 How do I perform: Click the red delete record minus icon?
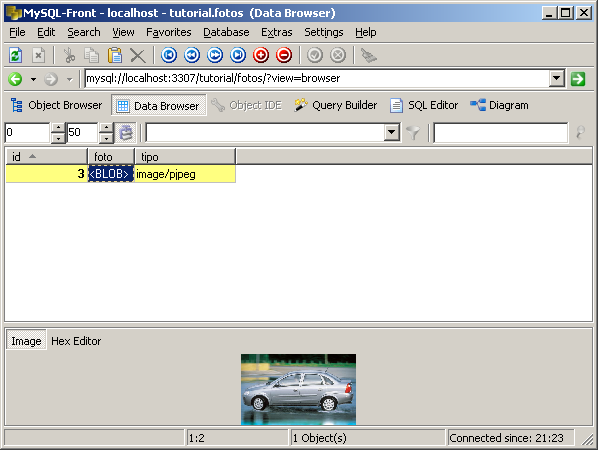pyautogui.click(x=284, y=55)
